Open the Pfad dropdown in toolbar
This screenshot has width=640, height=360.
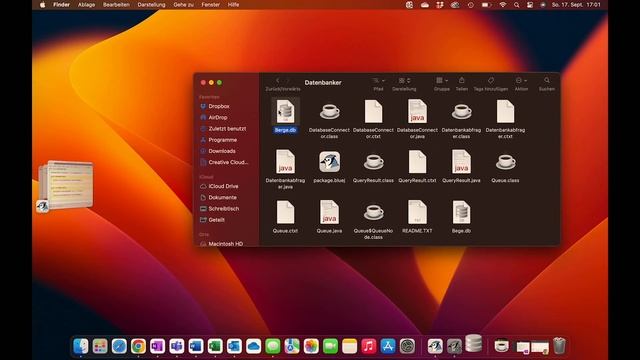[x=378, y=81]
